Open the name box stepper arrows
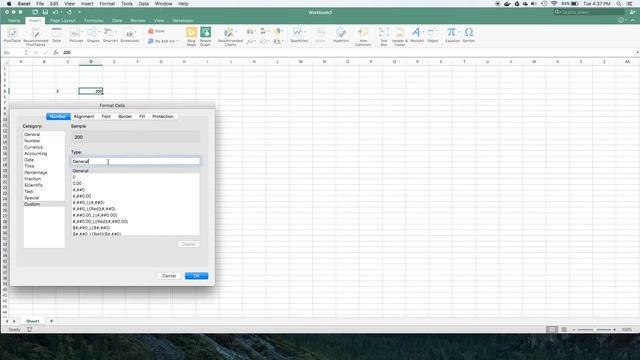 point(26,53)
